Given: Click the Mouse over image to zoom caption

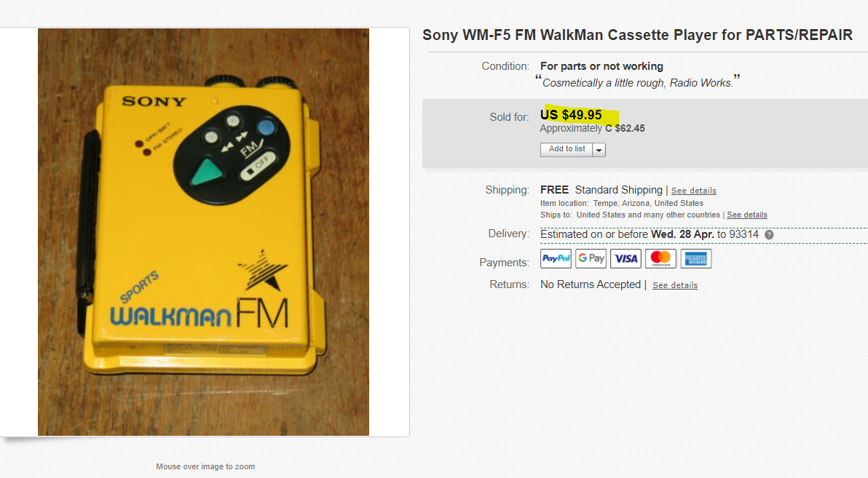Looking at the screenshot, I should 205,466.
